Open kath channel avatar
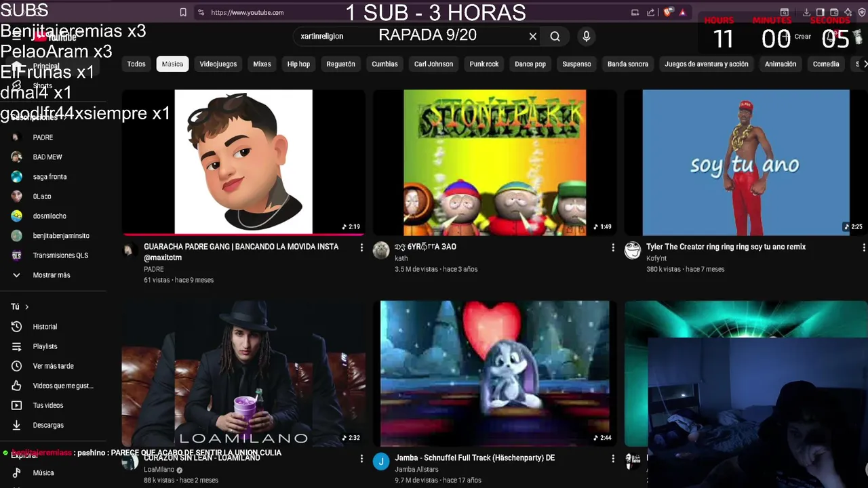Screen dimensions: 868x488 click(381, 250)
